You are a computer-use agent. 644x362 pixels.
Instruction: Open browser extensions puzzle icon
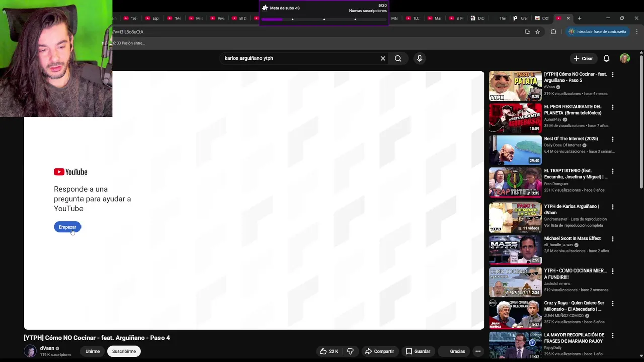(553, 32)
